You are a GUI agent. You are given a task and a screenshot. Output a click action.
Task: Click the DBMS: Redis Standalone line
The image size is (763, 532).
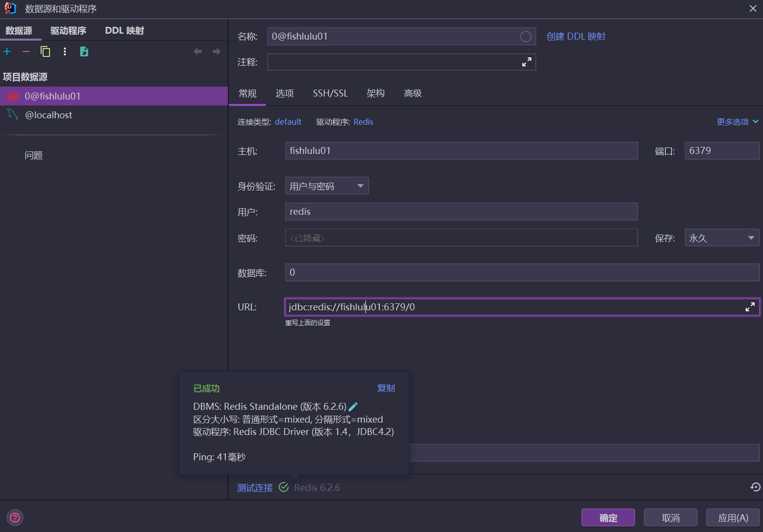(x=270, y=407)
